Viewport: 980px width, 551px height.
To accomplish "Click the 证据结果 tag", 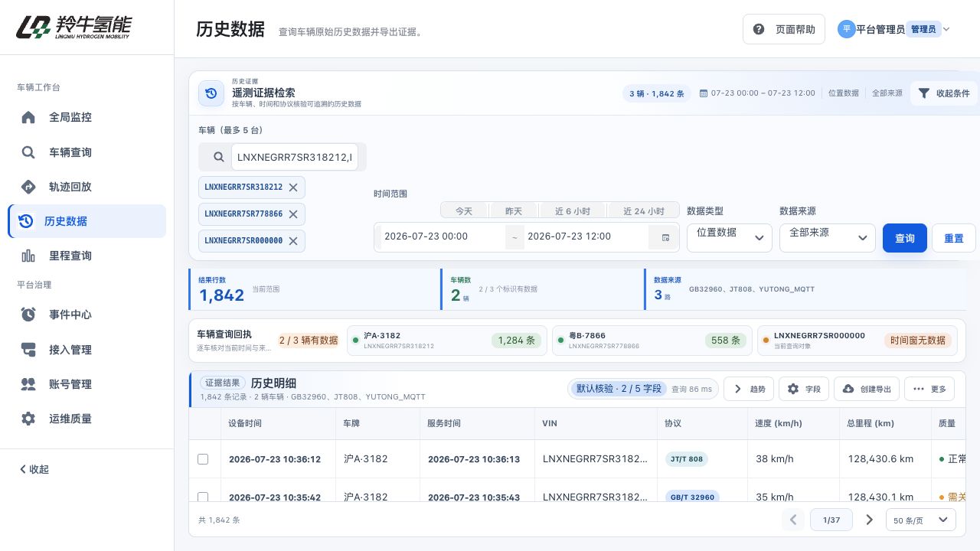I will tap(224, 383).
